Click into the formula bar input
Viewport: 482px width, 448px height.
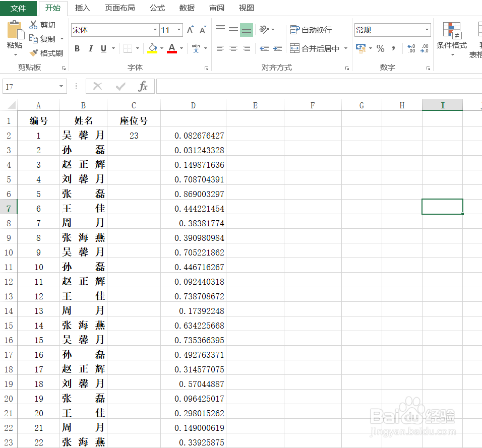pos(319,86)
